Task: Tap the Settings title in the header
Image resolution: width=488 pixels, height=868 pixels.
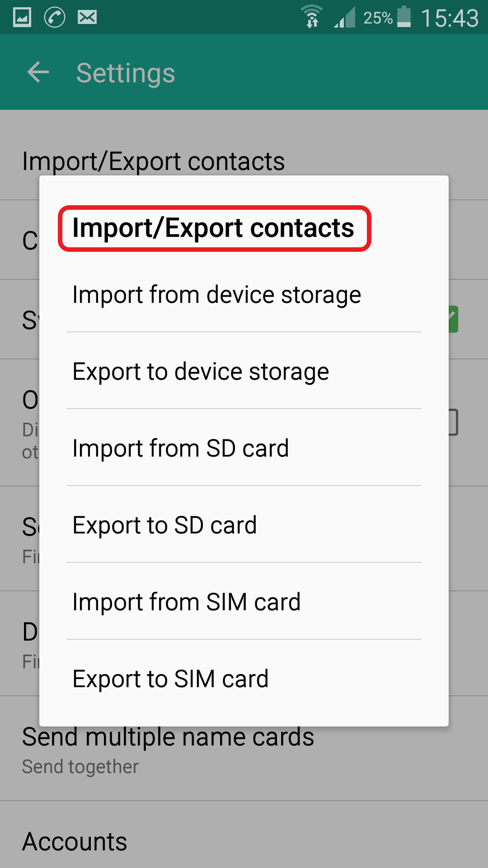Action: (x=126, y=73)
